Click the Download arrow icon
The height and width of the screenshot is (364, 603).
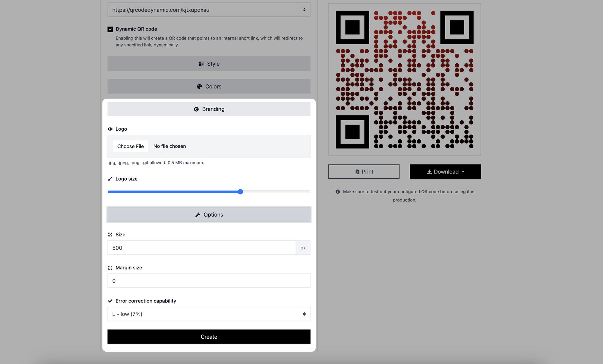[429, 172]
